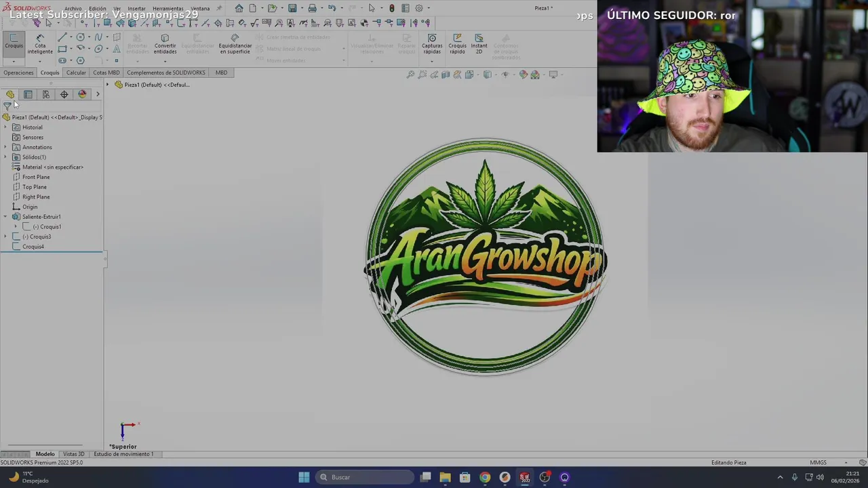Open View Orientation dropdown arrow
The height and width of the screenshot is (488, 868).
(478, 75)
